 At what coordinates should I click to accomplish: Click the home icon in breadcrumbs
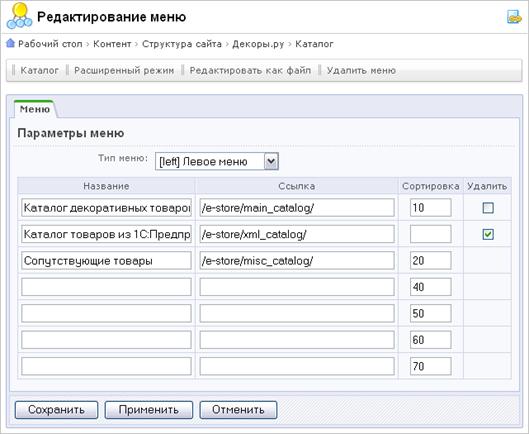[10, 43]
